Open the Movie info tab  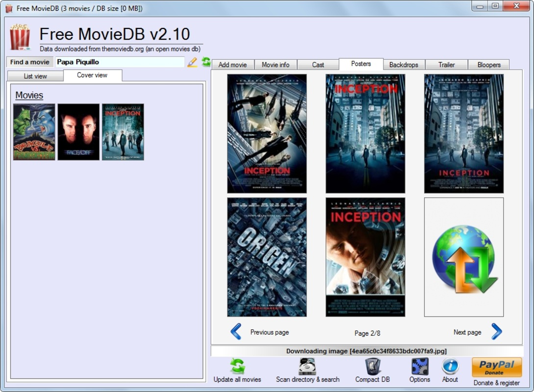(x=276, y=65)
